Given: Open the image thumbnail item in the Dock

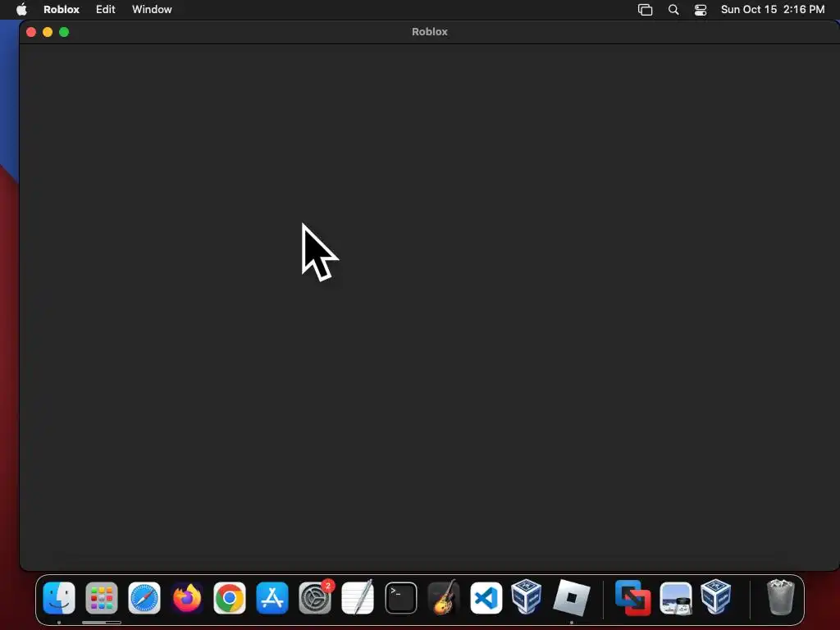Looking at the screenshot, I should pyautogui.click(x=676, y=598).
